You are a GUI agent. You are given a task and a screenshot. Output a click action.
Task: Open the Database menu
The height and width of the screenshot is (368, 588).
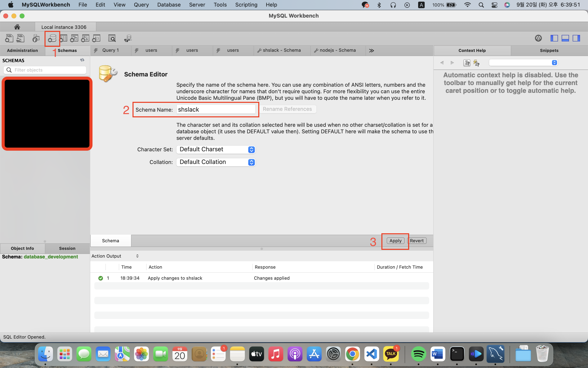169,5
